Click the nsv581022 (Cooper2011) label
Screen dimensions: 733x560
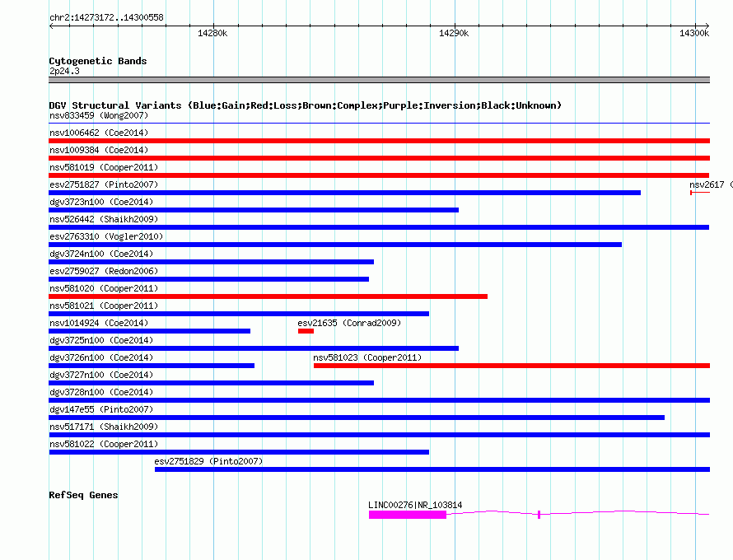coord(104,444)
